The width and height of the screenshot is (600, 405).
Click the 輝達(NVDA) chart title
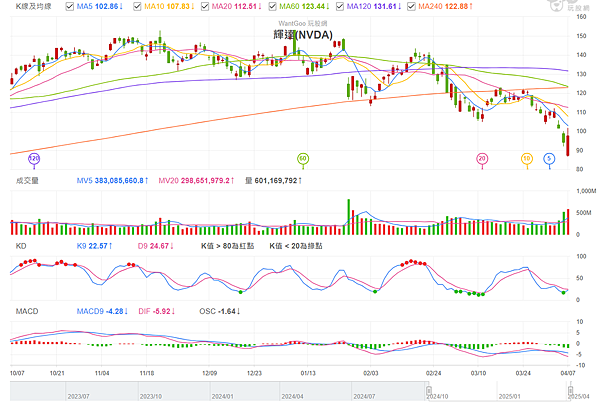coord(303,35)
